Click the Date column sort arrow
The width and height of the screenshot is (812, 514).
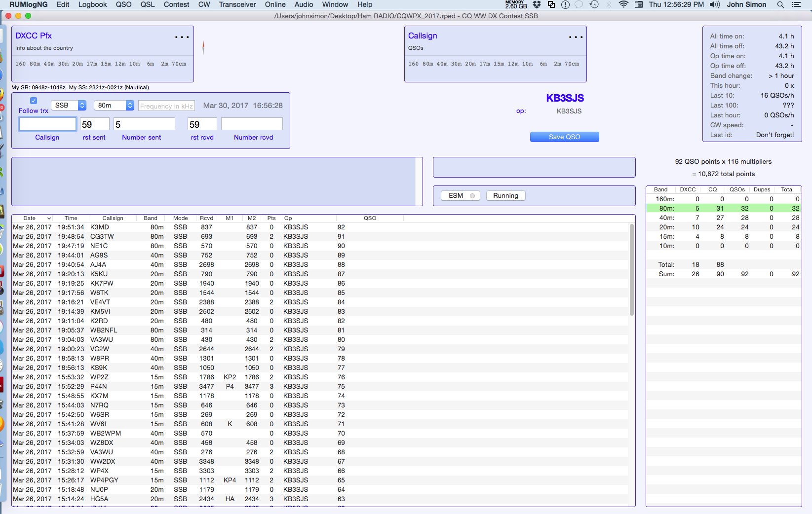[49, 218]
